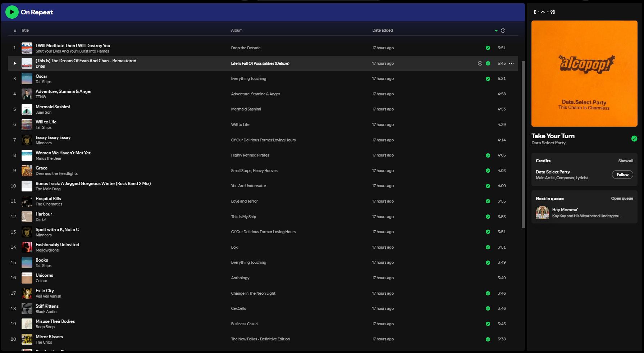Click the 'On Repeat' playlist title

[37, 12]
